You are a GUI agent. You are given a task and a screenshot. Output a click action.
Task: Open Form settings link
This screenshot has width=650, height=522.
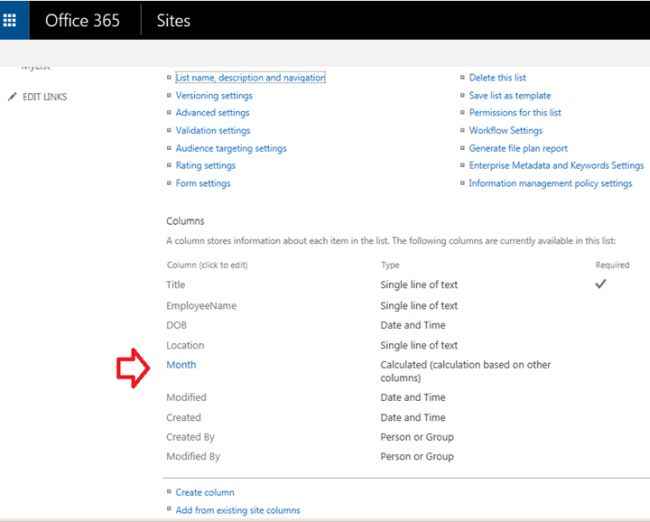coord(203,184)
